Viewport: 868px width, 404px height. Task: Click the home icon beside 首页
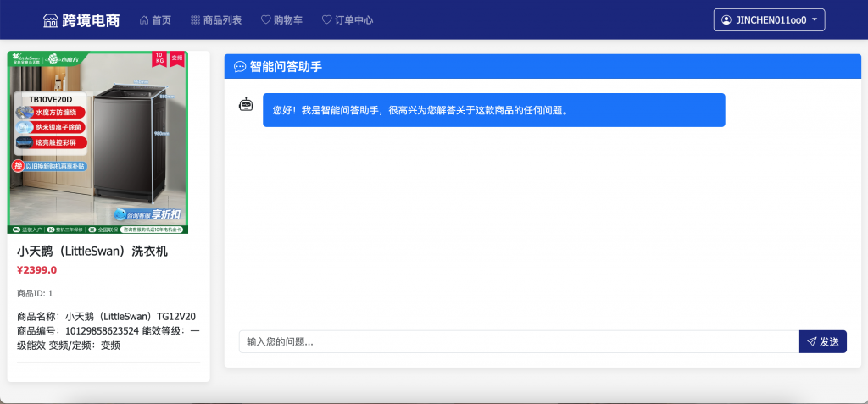coord(144,20)
